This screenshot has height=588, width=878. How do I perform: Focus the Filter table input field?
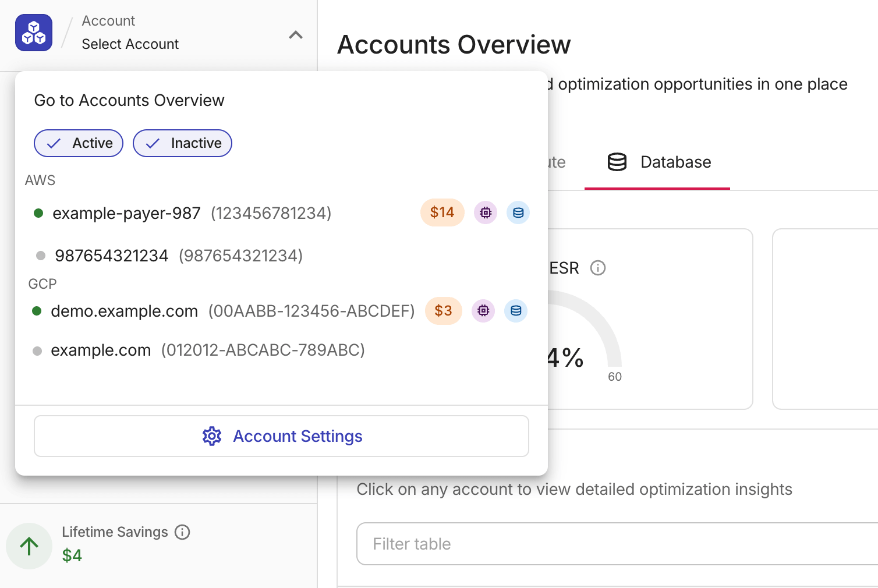click(617, 544)
